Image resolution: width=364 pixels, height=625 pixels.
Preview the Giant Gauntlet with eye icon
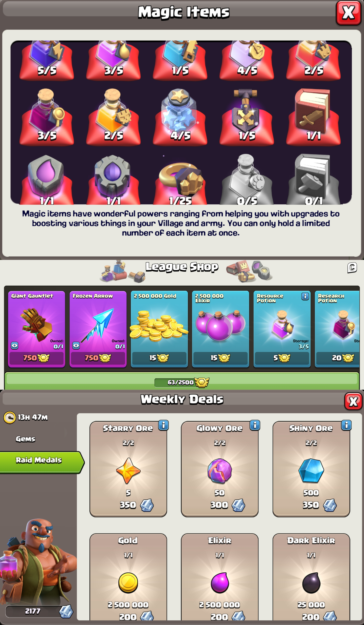tap(15, 346)
